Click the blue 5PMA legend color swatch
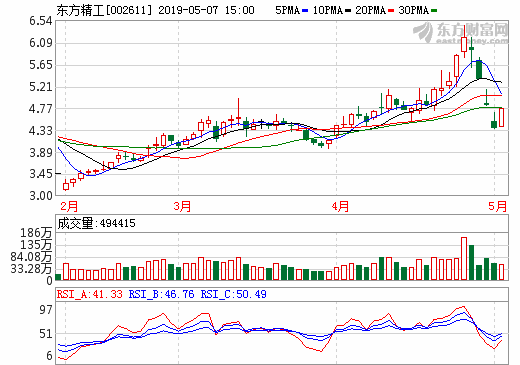This screenshot has width=520, height=365. [x=305, y=11]
